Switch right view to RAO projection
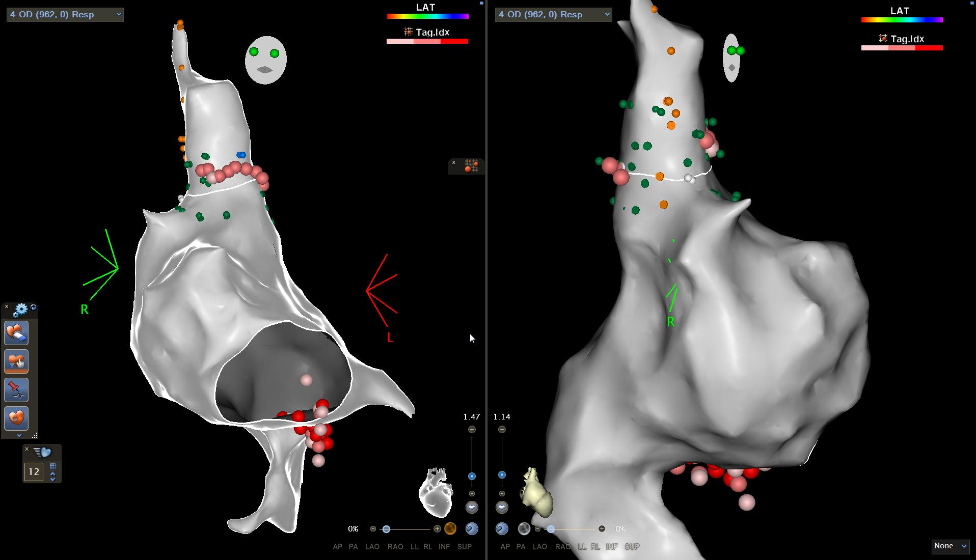 (563, 547)
